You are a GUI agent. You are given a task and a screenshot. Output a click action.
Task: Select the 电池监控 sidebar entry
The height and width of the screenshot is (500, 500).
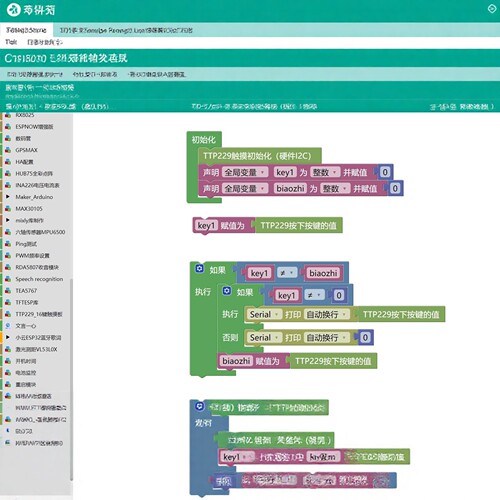point(26,373)
